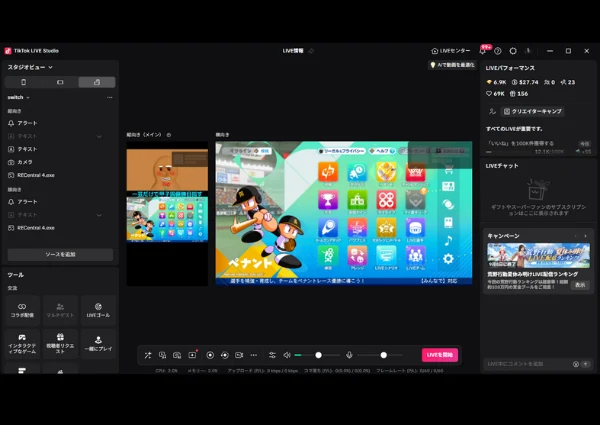The height and width of the screenshot is (425, 600).
Task: Expand the スタジオビュー dropdown
Action: tap(30, 67)
